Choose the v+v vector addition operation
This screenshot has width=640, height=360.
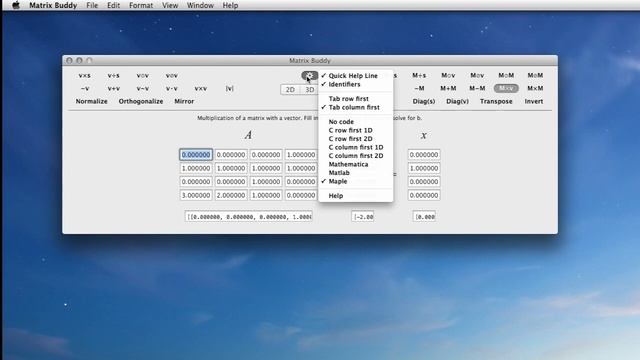click(x=113, y=89)
